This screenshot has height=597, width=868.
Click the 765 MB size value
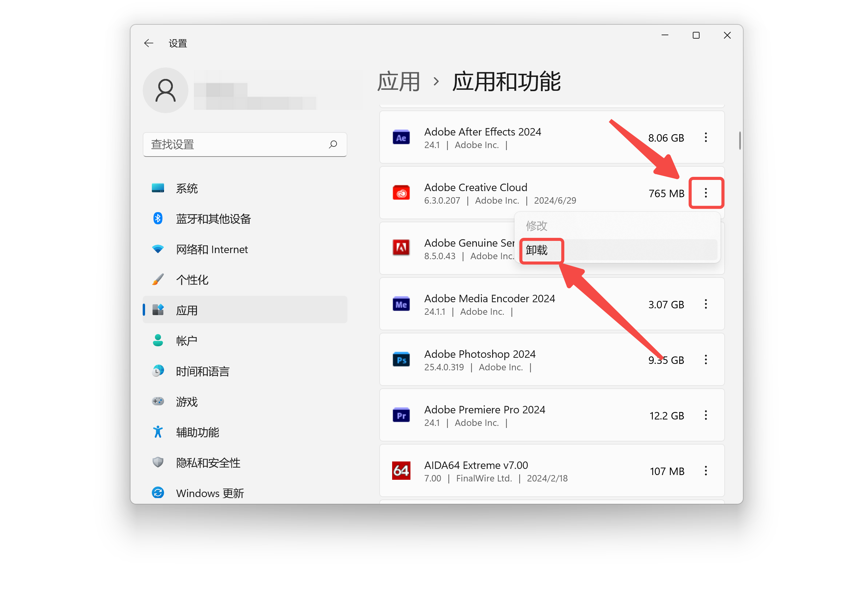click(666, 194)
